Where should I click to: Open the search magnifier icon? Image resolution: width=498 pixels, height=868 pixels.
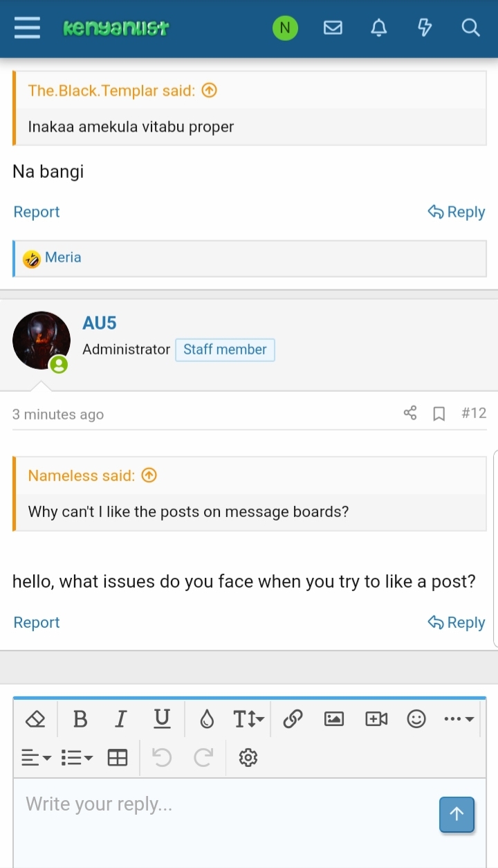(470, 28)
